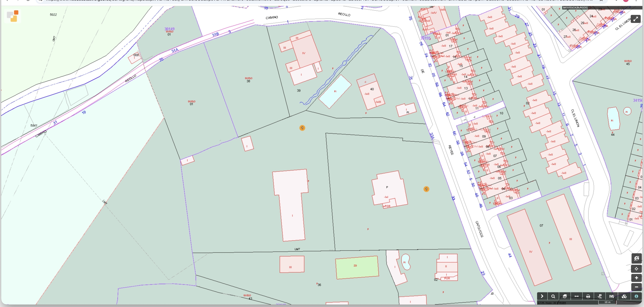Click the orange marker near building P

[426, 189]
